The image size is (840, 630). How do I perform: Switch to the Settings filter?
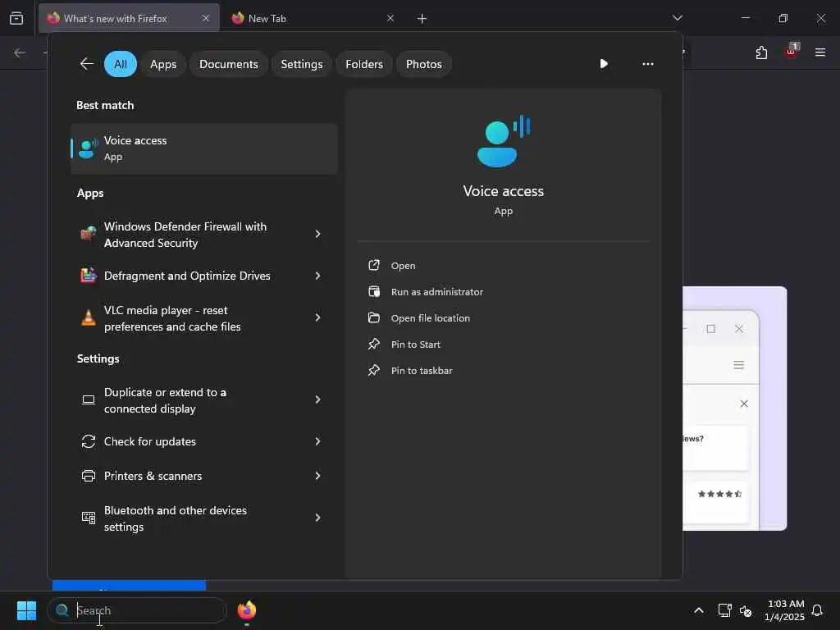tap(302, 64)
